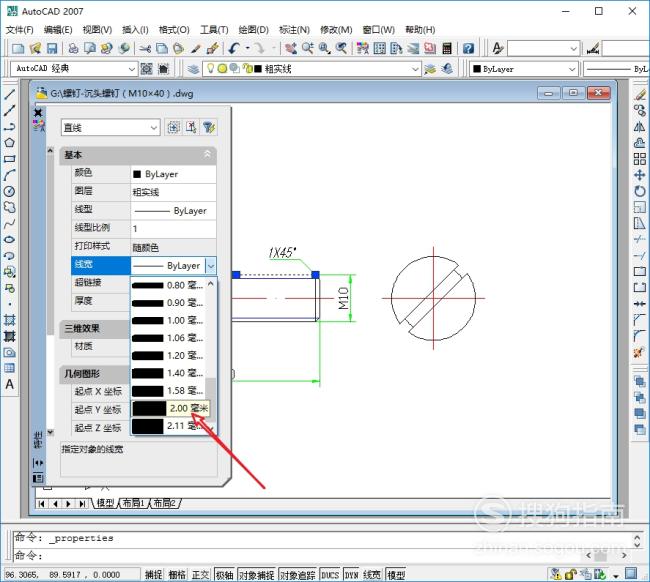This screenshot has width=650, height=582.
Task: Switch to the 布局2 tab
Action: [165, 503]
